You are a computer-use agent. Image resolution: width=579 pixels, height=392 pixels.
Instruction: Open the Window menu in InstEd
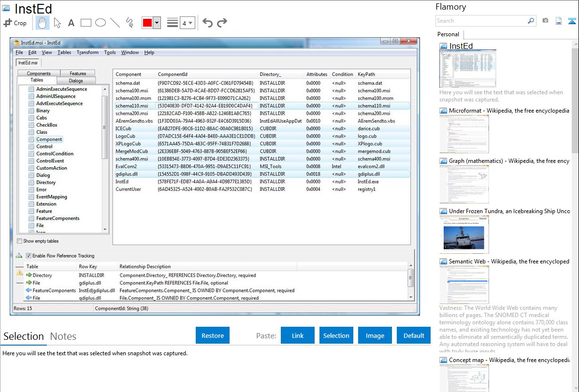coord(130,53)
